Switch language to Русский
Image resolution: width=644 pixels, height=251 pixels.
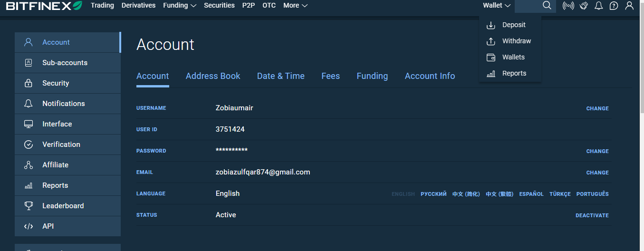point(433,194)
